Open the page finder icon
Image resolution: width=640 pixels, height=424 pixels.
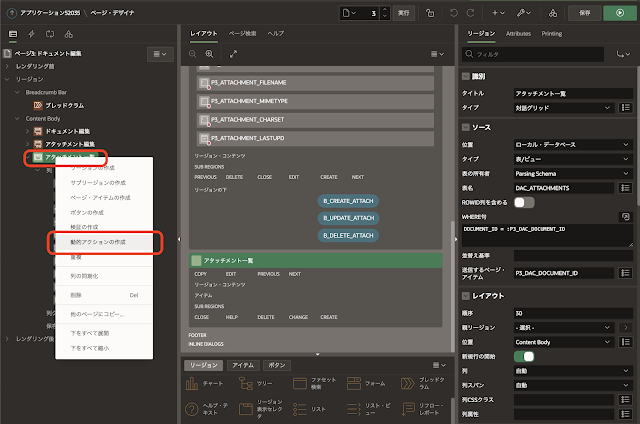(x=349, y=13)
